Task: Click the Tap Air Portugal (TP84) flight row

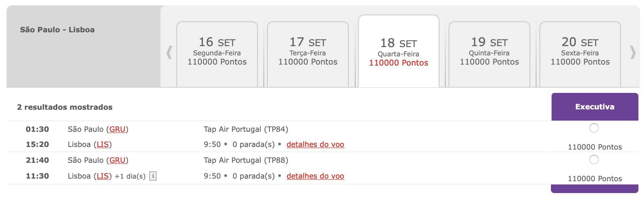Action: [x=279, y=137]
